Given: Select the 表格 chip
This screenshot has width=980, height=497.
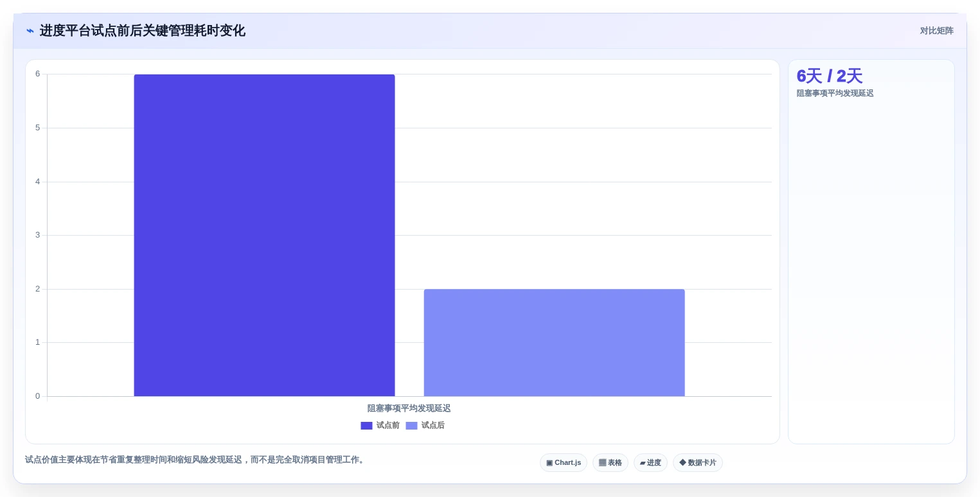Looking at the screenshot, I should [610, 462].
